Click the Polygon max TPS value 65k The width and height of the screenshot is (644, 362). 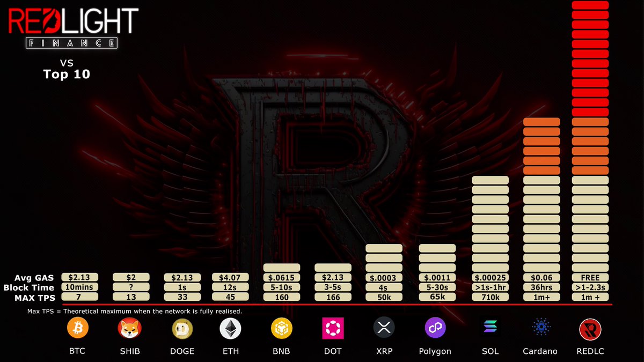coord(437,297)
